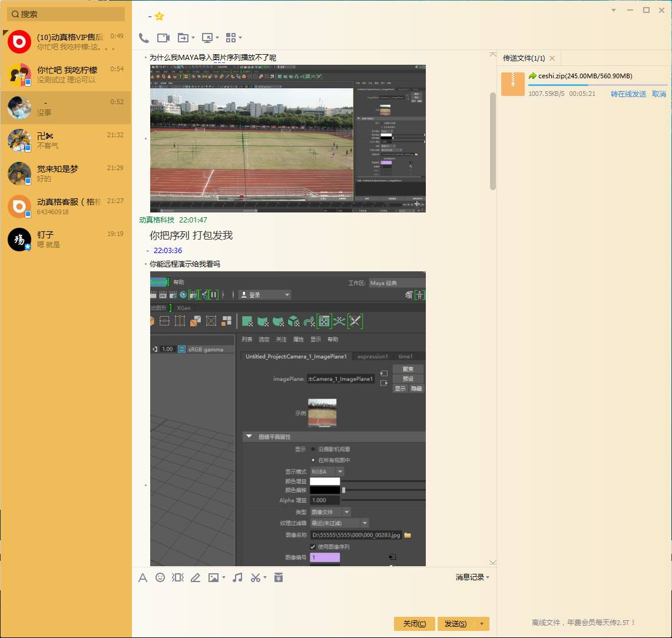Close the 传送文件 tab with the X
The height and width of the screenshot is (638, 672).
tap(552, 58)
